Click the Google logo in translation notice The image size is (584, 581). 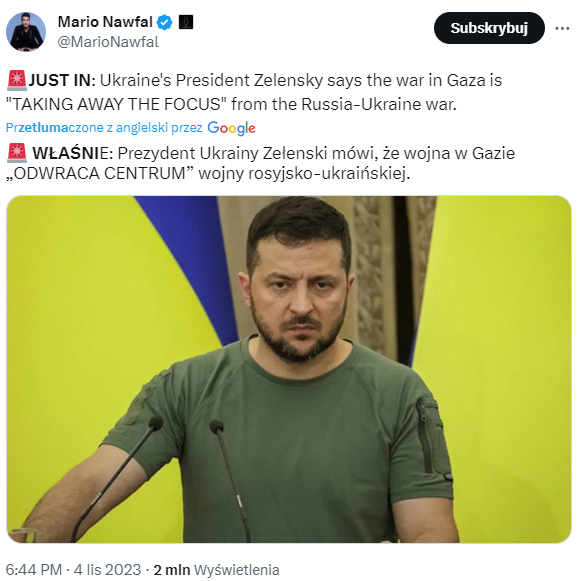[x=231, y=128]
